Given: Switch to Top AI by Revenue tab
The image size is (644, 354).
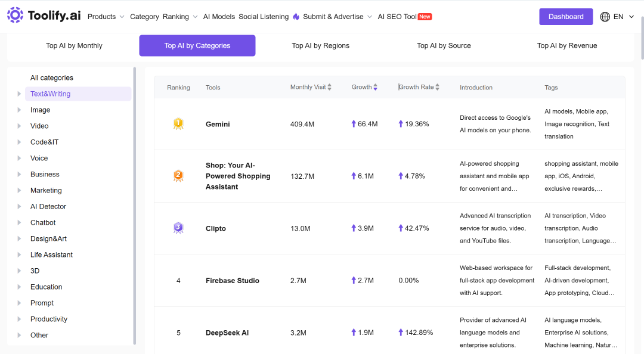Looking at the screenshot, I should (567, 45).
